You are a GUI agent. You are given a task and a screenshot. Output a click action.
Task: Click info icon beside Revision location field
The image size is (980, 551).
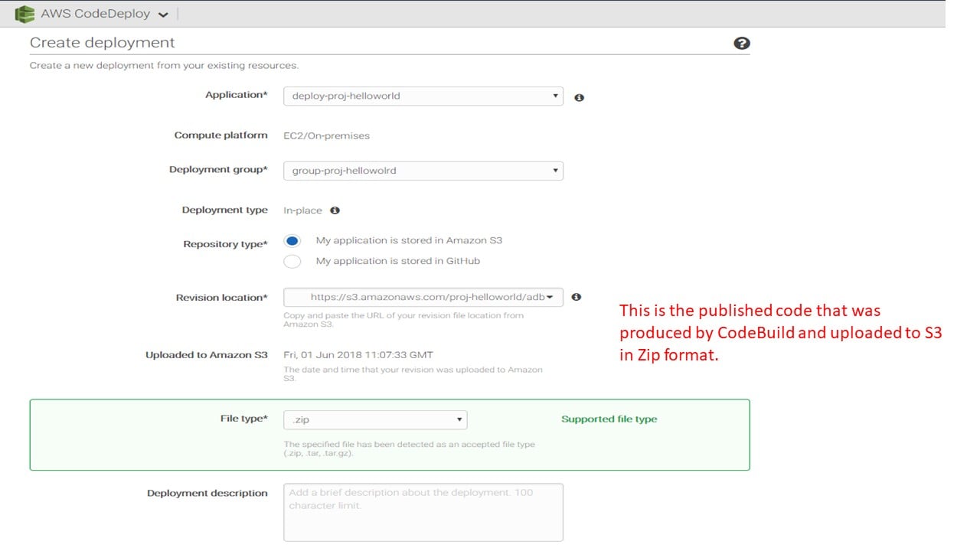point(577,297)
